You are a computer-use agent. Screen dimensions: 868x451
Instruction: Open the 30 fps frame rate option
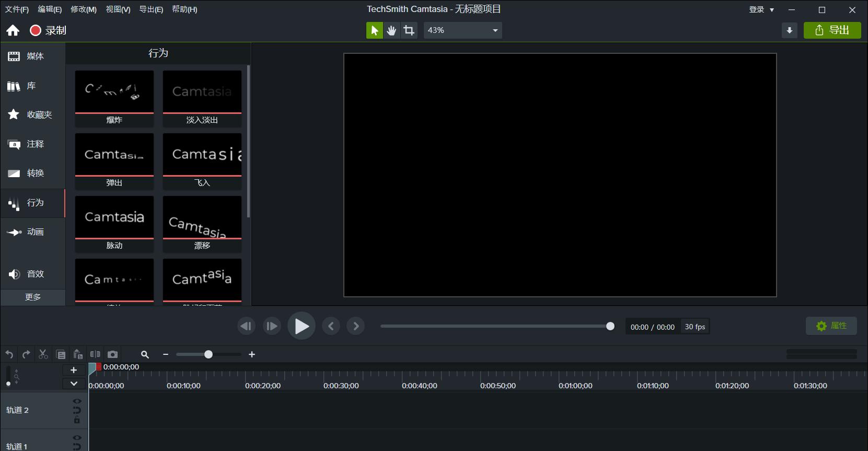[695, 327]
